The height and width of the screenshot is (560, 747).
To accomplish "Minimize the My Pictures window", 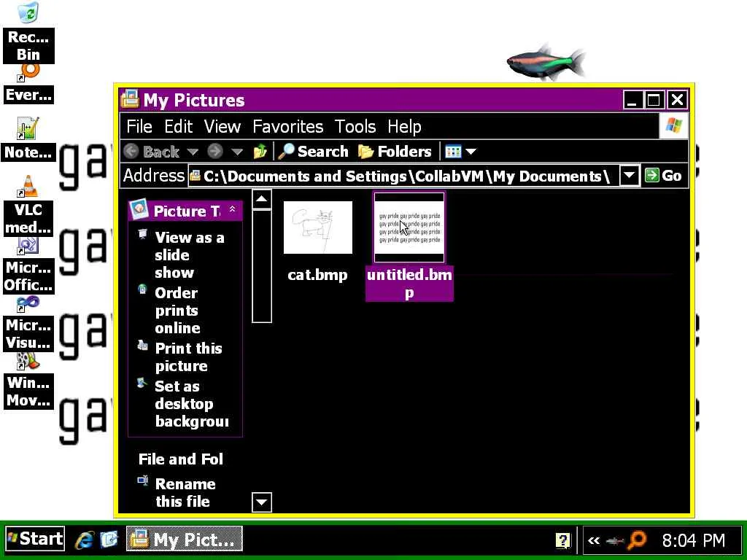I will click(x=632, y=100).
